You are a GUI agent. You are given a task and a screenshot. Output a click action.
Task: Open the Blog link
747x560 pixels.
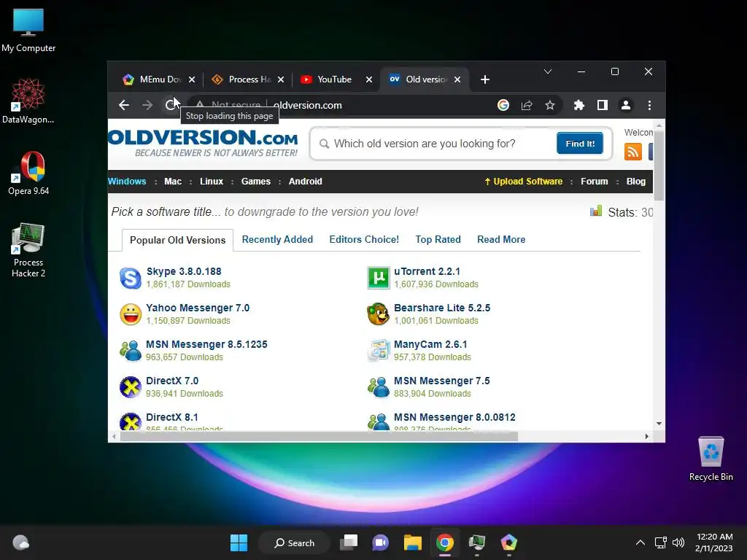[635, 182]
